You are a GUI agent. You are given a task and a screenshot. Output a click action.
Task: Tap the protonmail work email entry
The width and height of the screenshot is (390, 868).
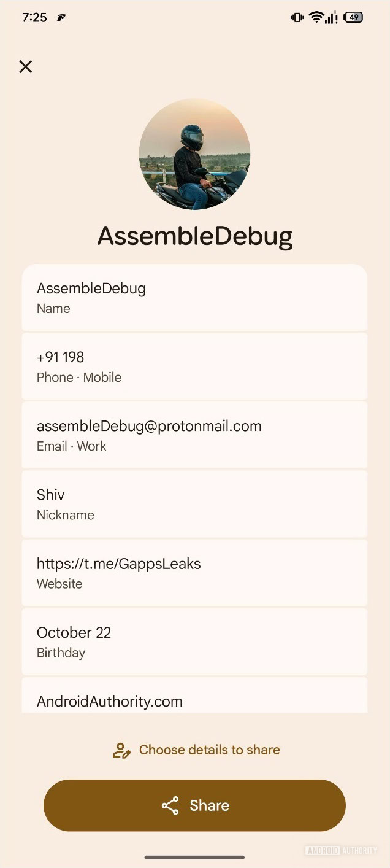point(194,435)
